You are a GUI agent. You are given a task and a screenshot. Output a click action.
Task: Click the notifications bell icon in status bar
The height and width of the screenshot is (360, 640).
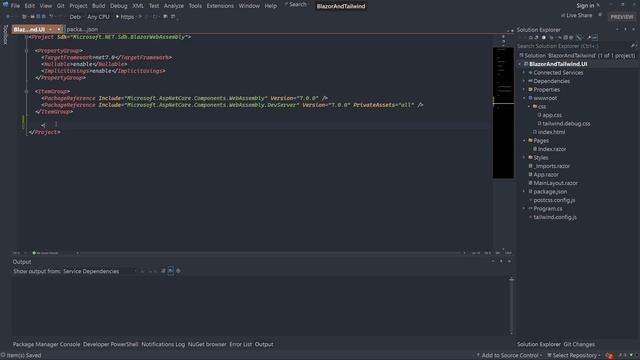pos(609,356)
